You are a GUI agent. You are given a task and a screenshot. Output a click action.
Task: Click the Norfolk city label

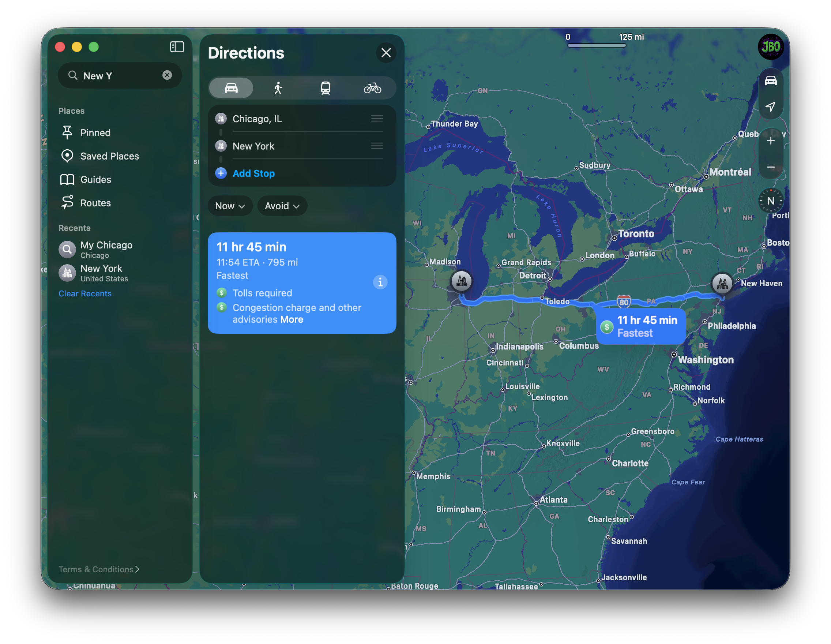coord(711,401)
